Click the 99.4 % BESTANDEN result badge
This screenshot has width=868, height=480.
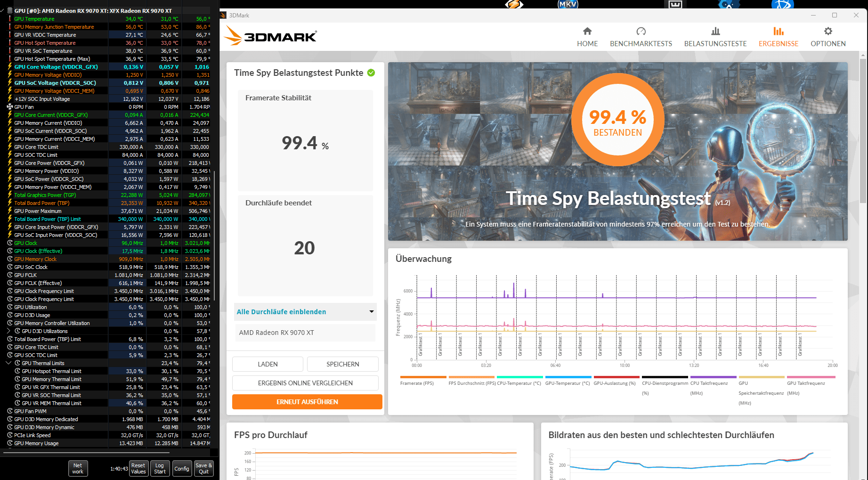click(x=617, y=120)
